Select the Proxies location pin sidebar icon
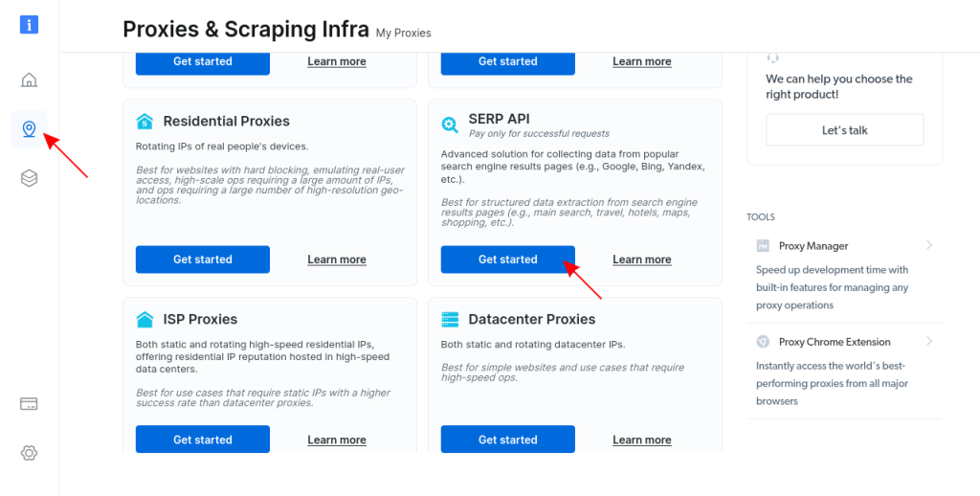Screen dimensions: 980x496 point(30,128)
